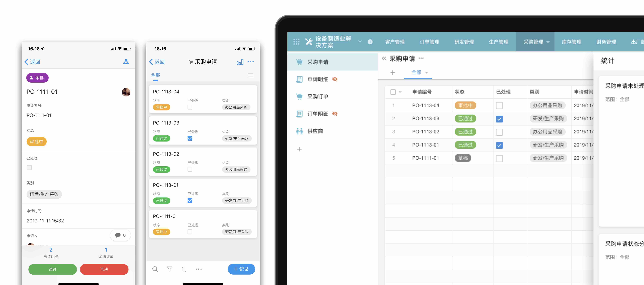Tick 已处理 checkbox on phone card PO-1113-04

tap(190, 107)
